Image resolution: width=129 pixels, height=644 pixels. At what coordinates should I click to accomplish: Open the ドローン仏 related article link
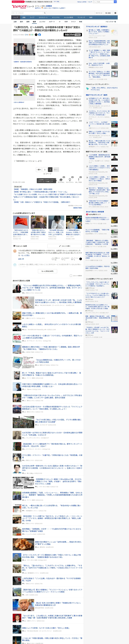pos(40,192)
